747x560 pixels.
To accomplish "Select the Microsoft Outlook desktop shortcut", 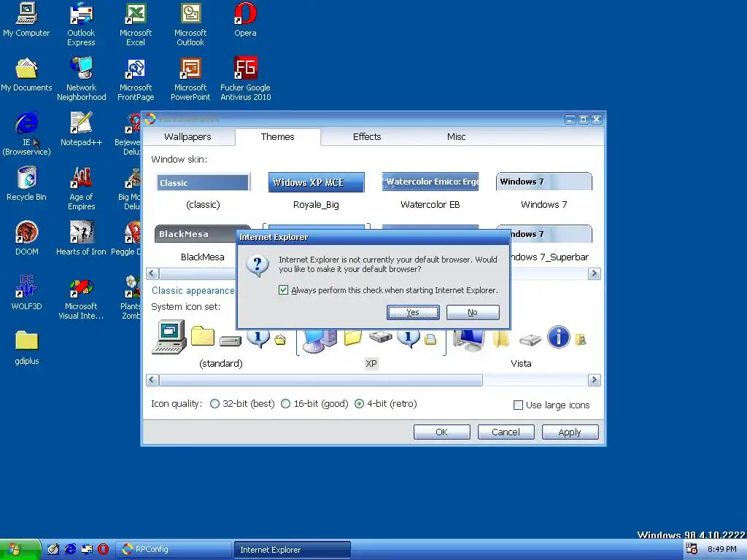I will point(190,24).
